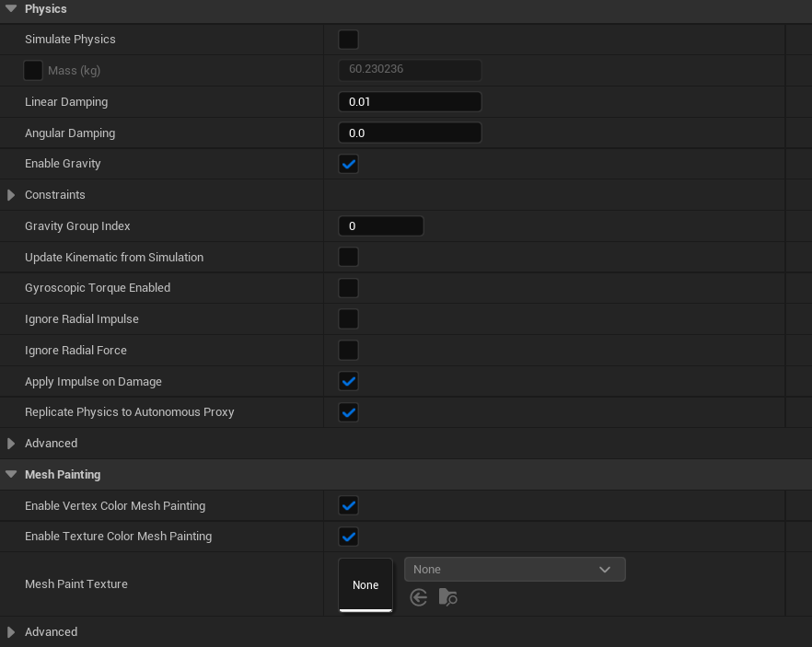
Task: Click the Use Selected Asset arrow icon
Action: tap(419, 596)
